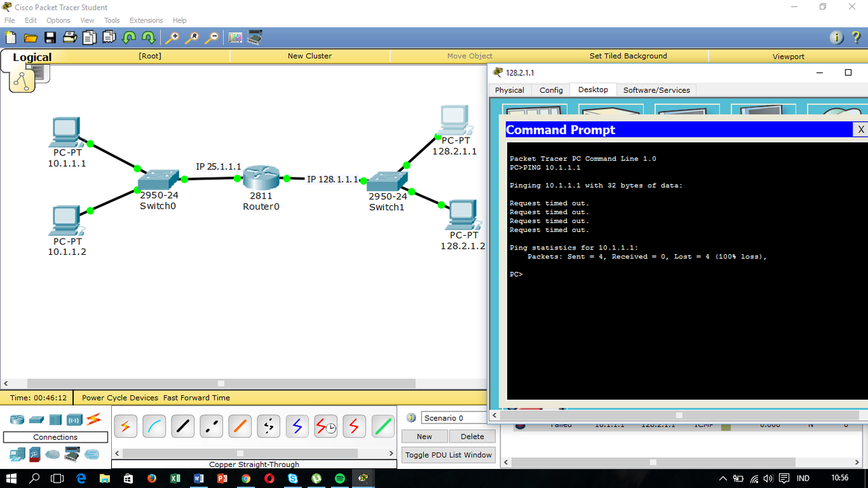Choose automatic connection type

tap(125, 426)
